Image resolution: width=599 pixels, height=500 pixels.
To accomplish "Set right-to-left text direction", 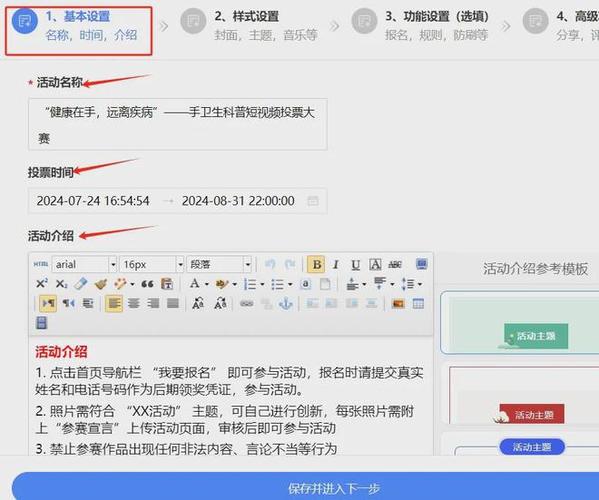I will tap(68, 304).
